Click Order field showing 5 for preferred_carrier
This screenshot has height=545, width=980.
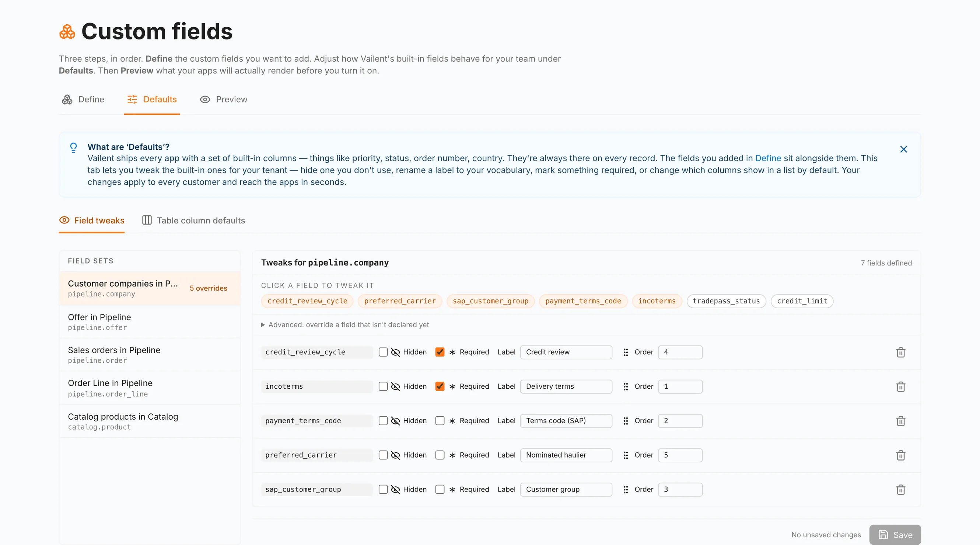point(680,455)
